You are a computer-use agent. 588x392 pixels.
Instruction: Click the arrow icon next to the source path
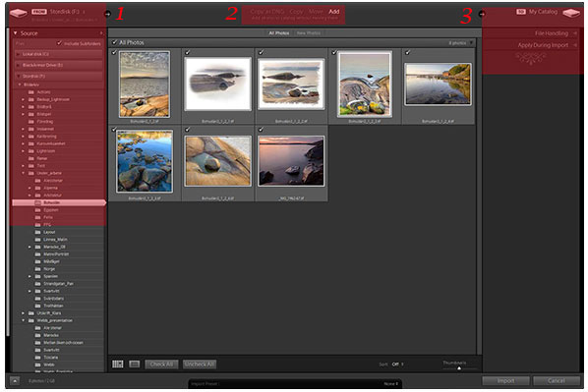pos(108,14)
